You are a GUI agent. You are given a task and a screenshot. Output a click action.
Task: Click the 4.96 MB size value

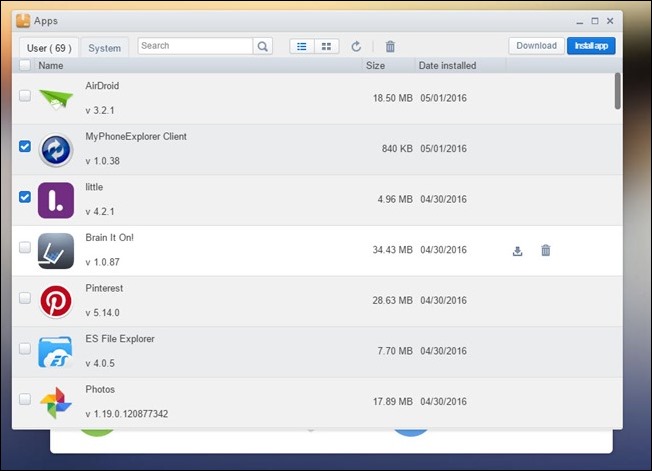pos(395,199)
